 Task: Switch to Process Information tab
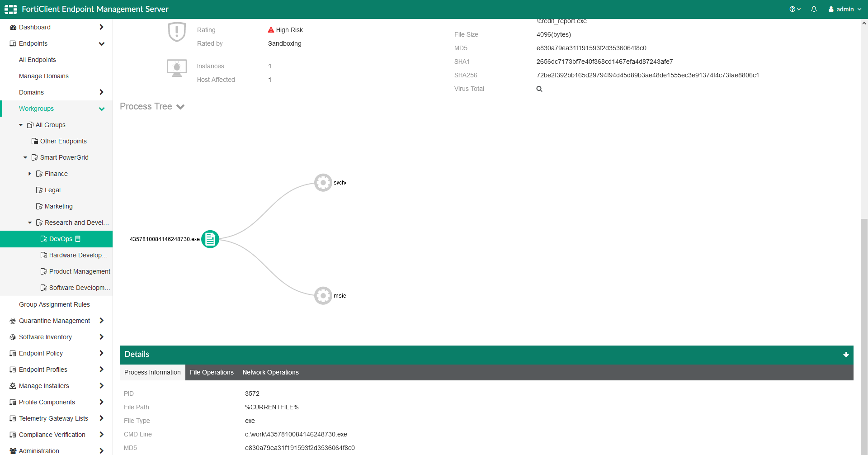tap(152, 372)
